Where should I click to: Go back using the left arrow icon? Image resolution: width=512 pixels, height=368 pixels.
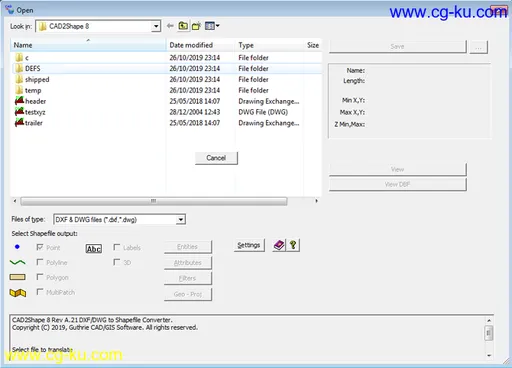coord(170,26)
